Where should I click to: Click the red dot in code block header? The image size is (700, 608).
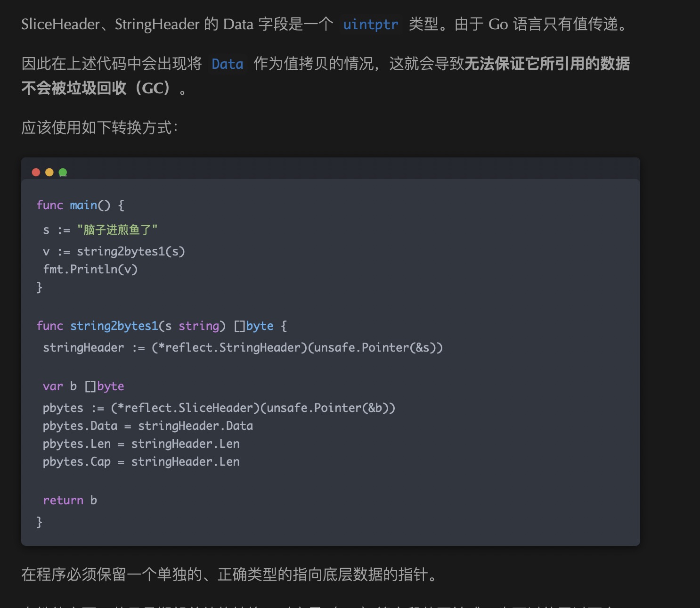tap(36, 173)
